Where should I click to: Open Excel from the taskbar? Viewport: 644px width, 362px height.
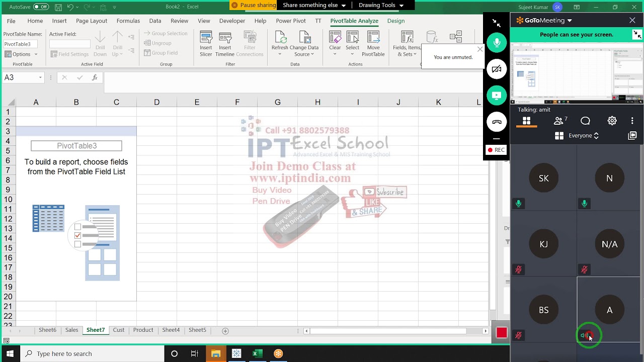pyautogui.click(x=257, y=353)
